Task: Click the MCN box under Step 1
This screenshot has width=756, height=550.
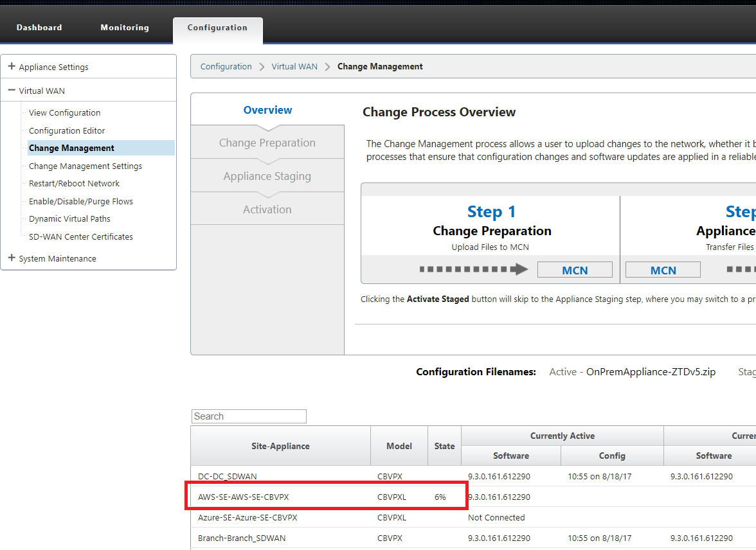Action: (x=575, y=270)
